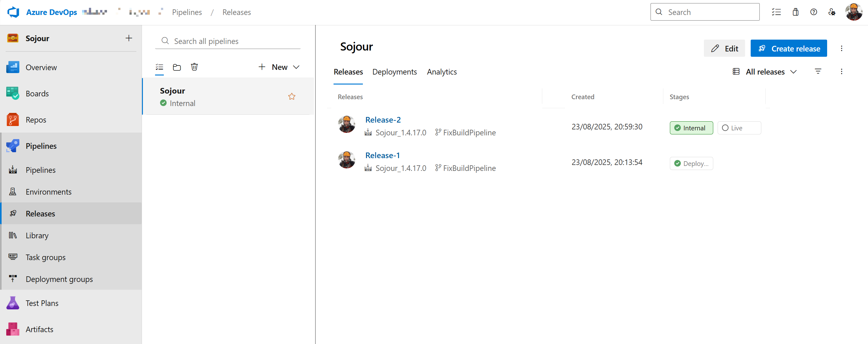
Task: Open the help question mark icon
Action: click(813, 12)
